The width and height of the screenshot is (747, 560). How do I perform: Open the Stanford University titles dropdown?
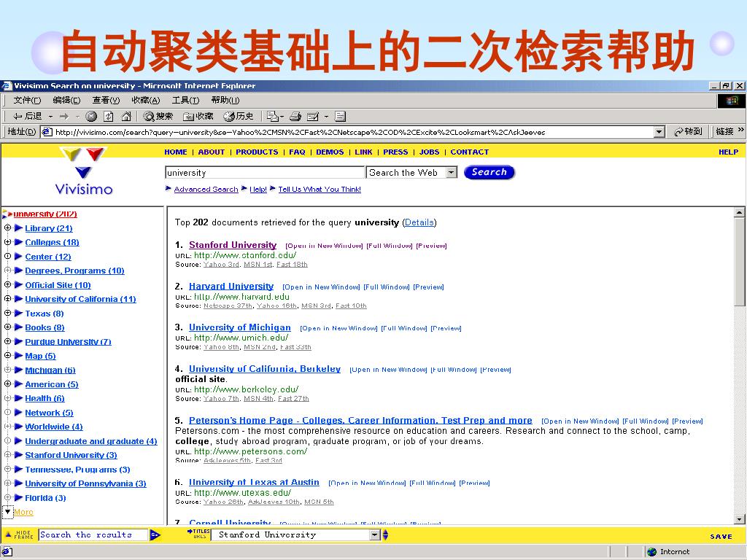click(x=375, y=534)
